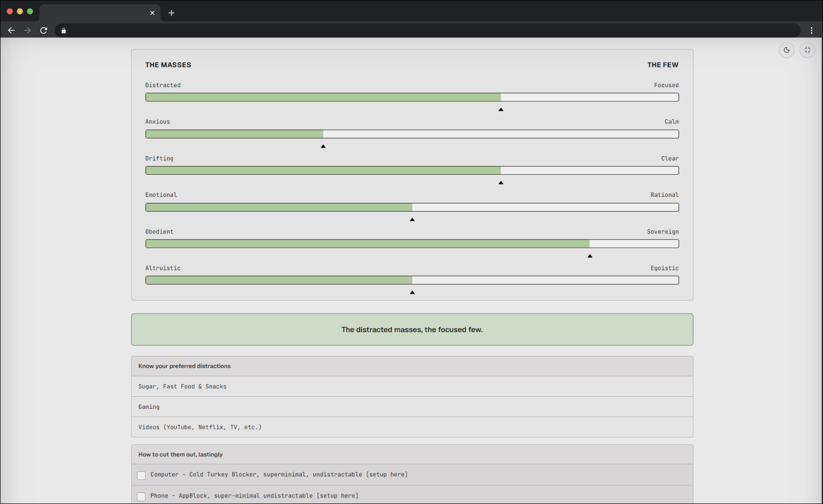Click the Distracted–Focused slider bar
The image size is (823, 504).
(412, 97)
